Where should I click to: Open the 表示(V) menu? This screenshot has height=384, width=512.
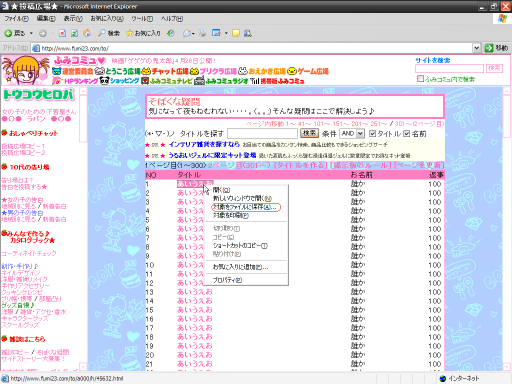coord(73,19)
